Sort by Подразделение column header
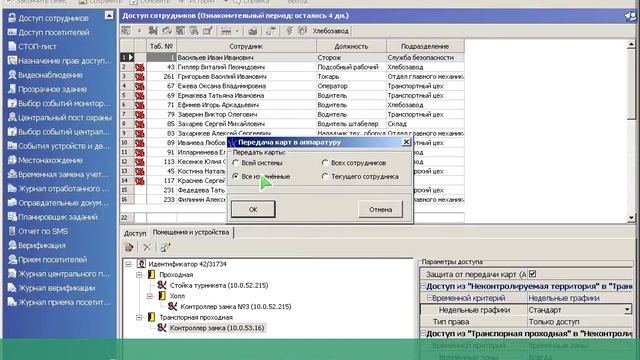640x360 pixels. (425, 47)
